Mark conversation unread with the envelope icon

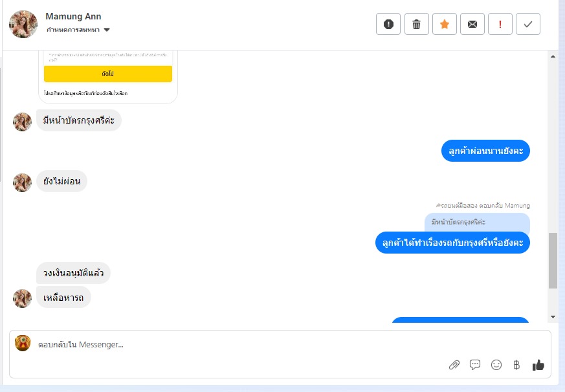[472, 24]
